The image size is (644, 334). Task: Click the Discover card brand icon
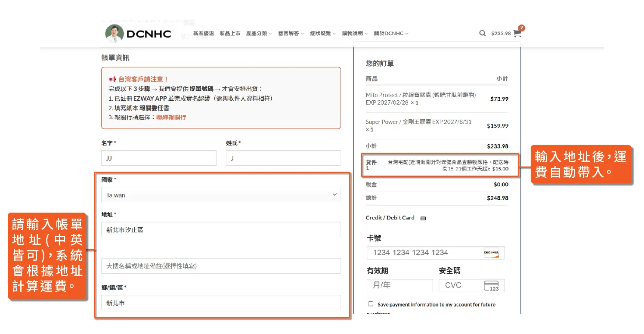pyautogui.click(x=491, y=253)
